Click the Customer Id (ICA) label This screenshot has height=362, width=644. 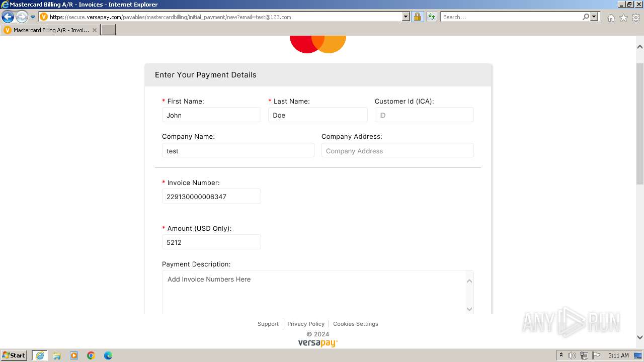404,101
